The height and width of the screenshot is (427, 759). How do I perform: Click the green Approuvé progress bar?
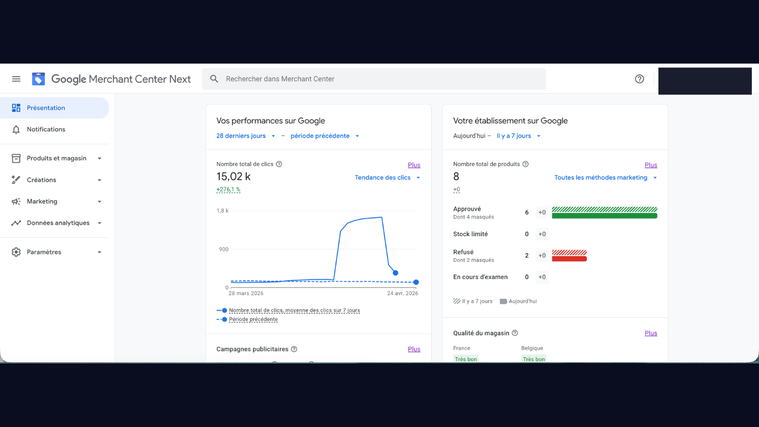604,213
